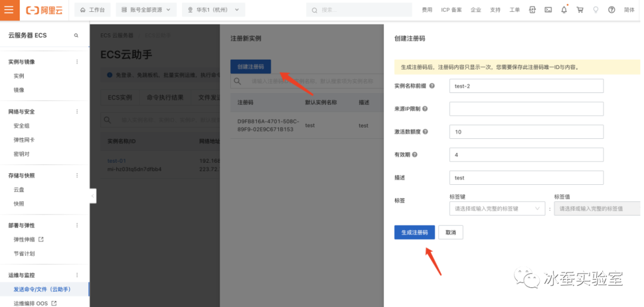This screenshot has width=644, height=307.
Task: Show help for 来源IP限制
Action: 425,109
